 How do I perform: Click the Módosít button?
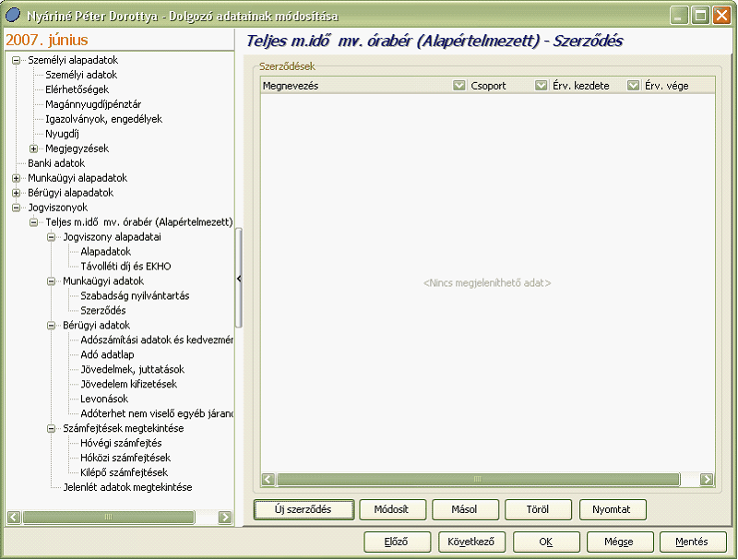coord(393,509)
